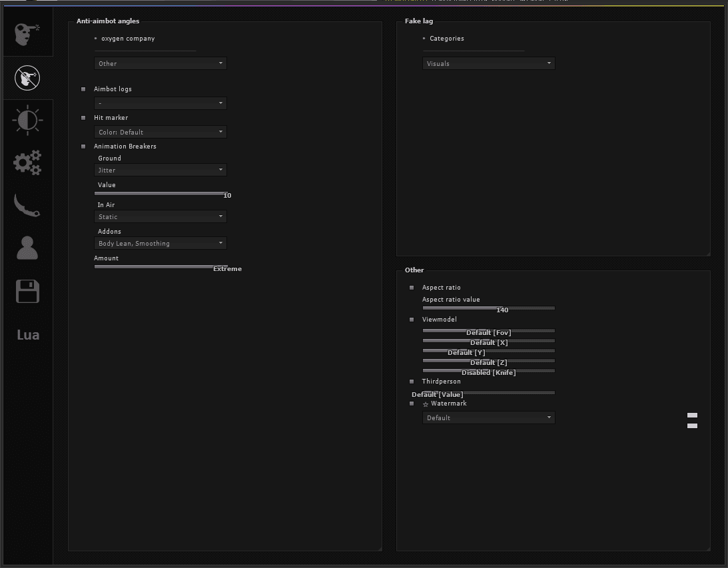The height and width of the screenshot is (568, 728).
Task: Open the Visuals sun icon tab
Action: coord(27,120)
